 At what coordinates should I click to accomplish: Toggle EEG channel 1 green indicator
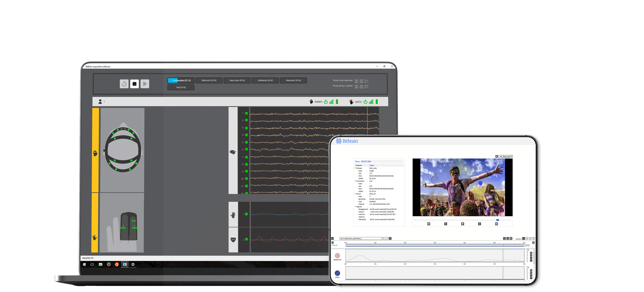point(247,113)
